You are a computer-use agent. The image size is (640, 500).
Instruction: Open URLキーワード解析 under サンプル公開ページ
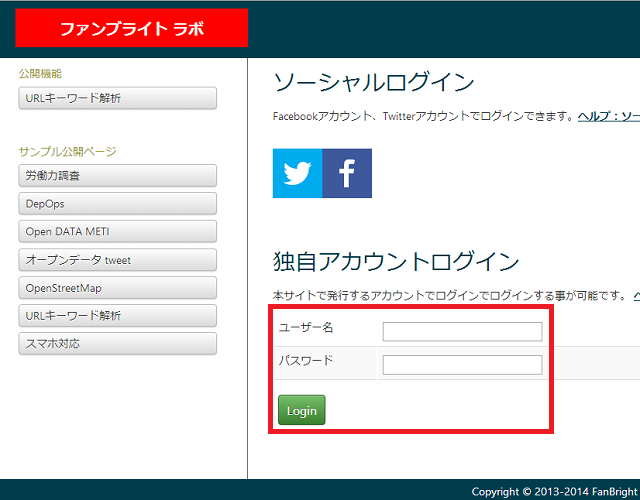118,316
